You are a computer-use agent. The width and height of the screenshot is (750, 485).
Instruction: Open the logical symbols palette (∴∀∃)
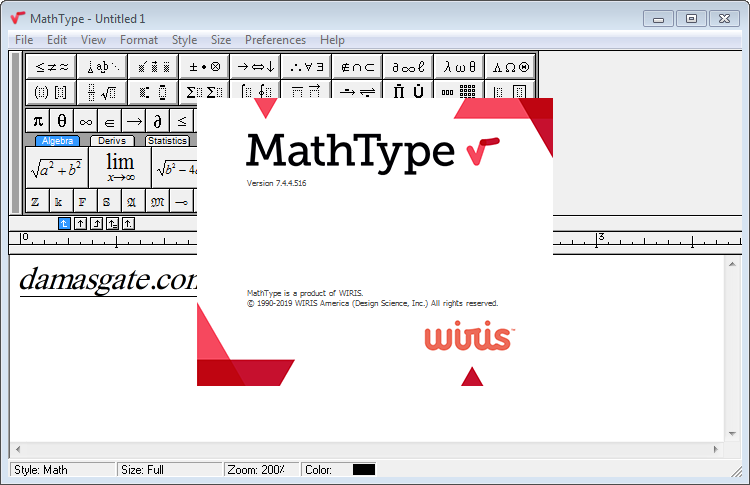pos(307,66)
